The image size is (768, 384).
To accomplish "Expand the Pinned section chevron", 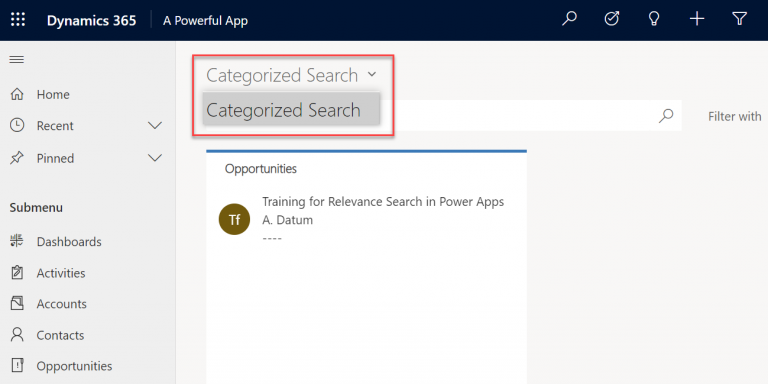I will click(155, 158).
